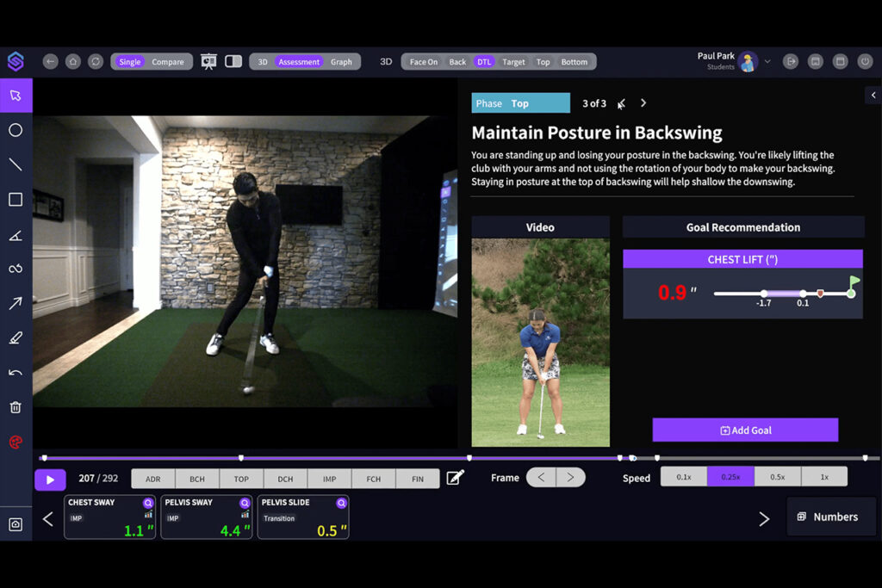Step back one frame

pos(541,477)
